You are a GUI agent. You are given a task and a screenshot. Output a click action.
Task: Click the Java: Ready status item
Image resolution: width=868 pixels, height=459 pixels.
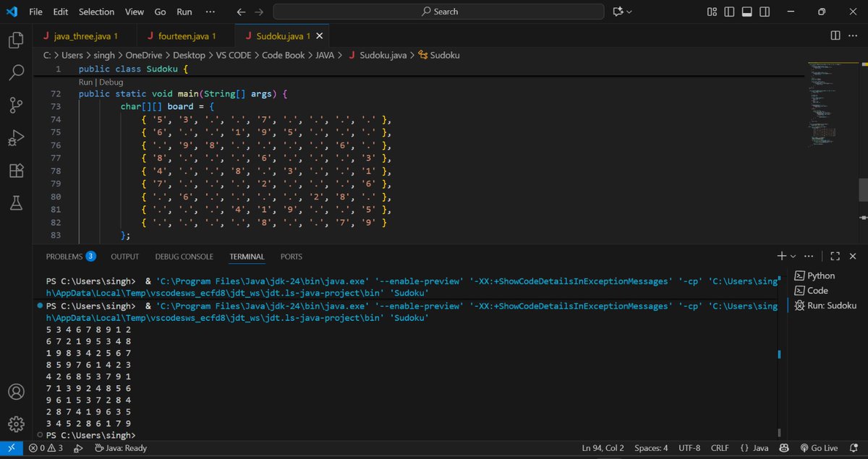121,448
